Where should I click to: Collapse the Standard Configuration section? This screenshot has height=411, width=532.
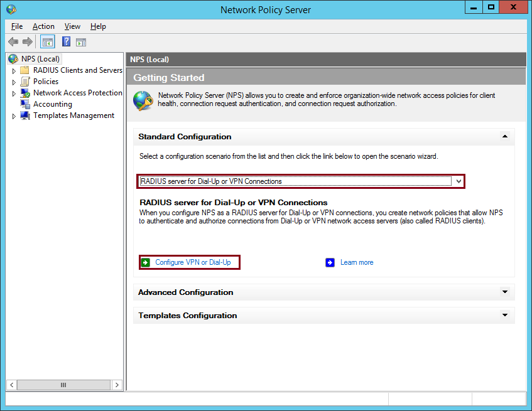(x=504, y=136)
